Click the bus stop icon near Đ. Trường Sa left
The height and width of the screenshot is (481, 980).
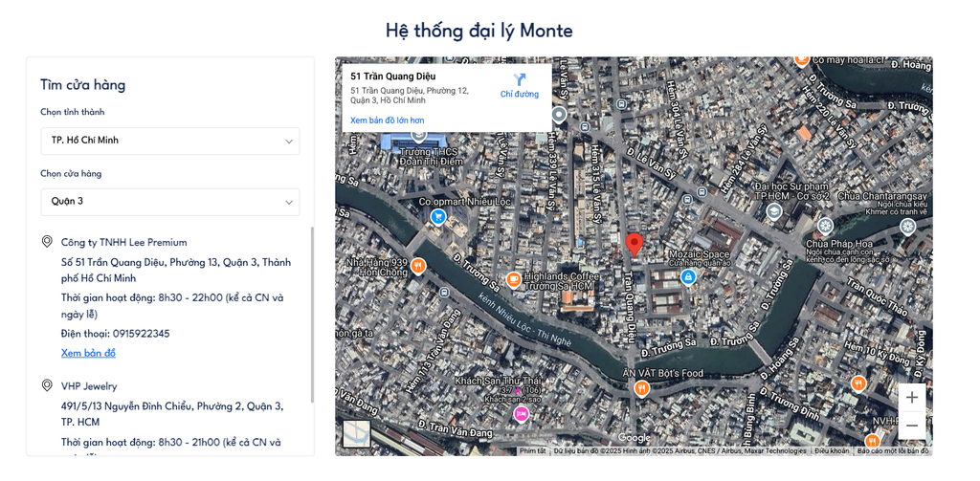pos(444,293)
